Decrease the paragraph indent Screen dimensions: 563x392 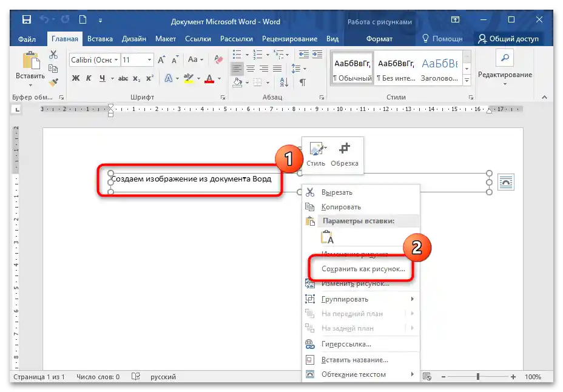304,55
